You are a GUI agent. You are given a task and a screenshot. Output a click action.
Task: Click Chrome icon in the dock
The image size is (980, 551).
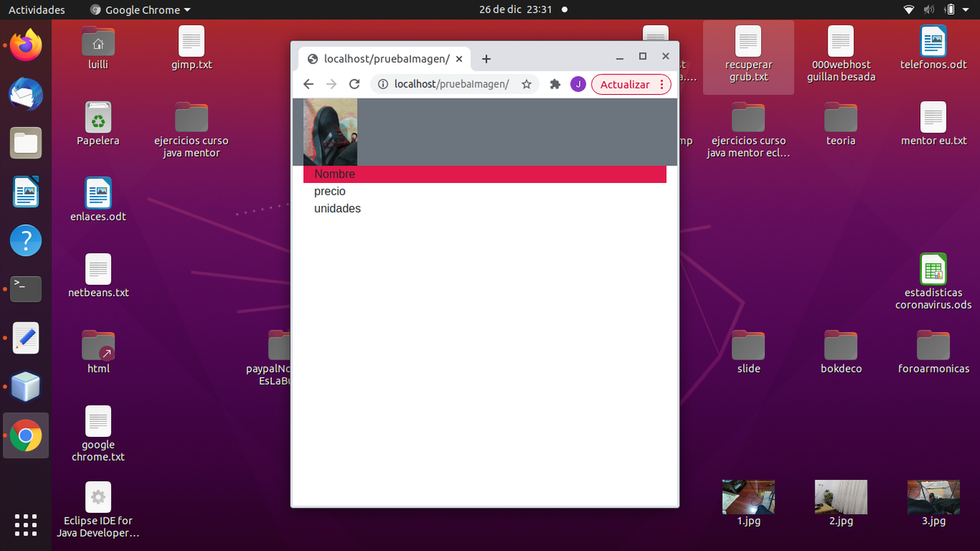[x=25, y=436]
